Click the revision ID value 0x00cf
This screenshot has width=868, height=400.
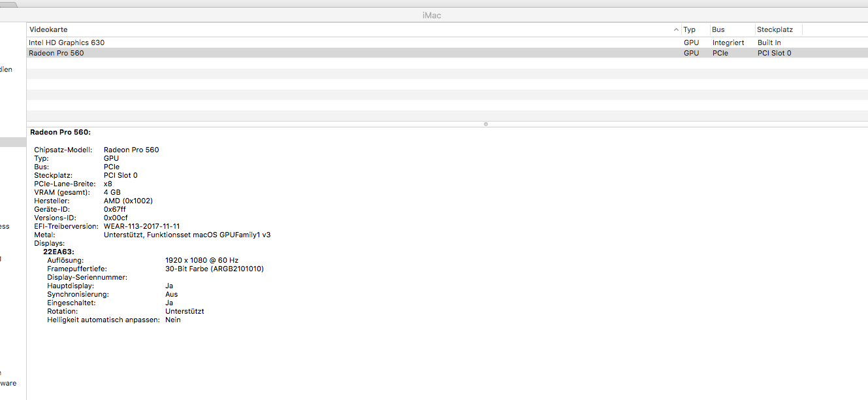pyautogui.click(x=116, y=218)
